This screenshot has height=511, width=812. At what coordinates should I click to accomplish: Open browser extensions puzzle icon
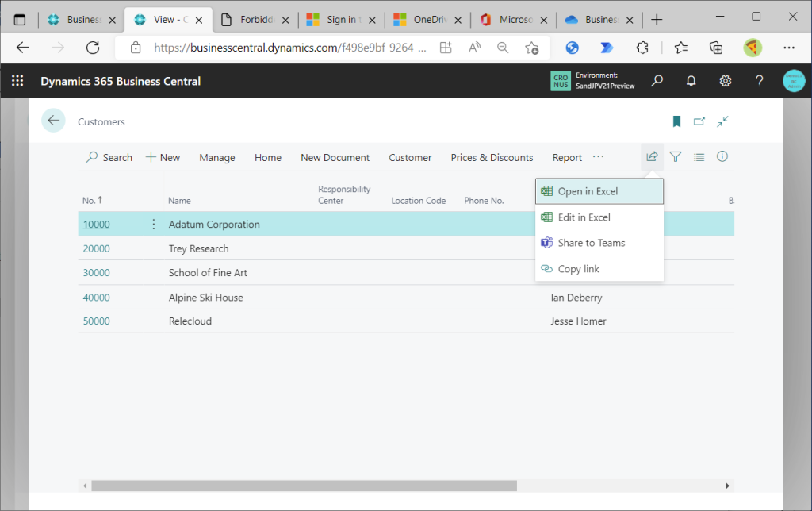click(642, 48)
